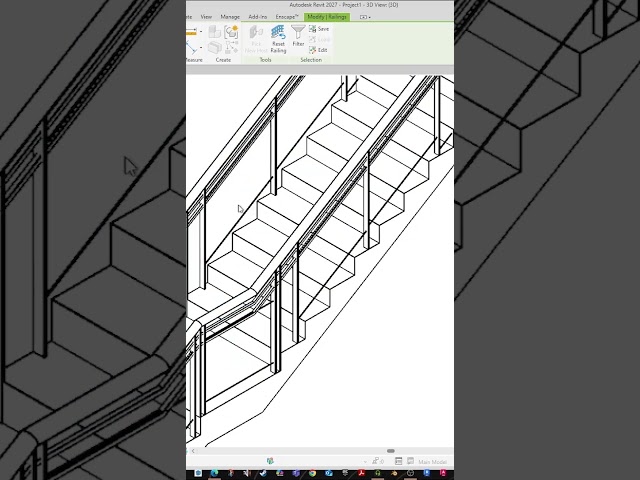Click the Main Model design option text

click(433, 462)
